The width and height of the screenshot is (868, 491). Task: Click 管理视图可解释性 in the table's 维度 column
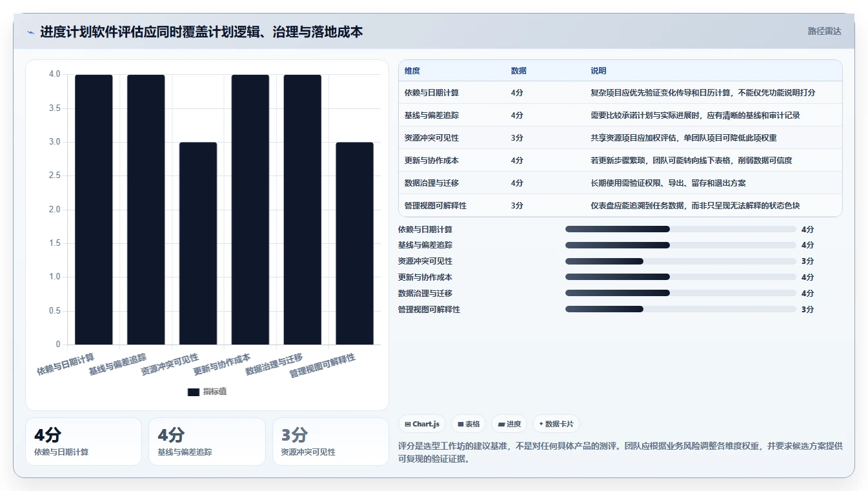click(x=436, y=205)
